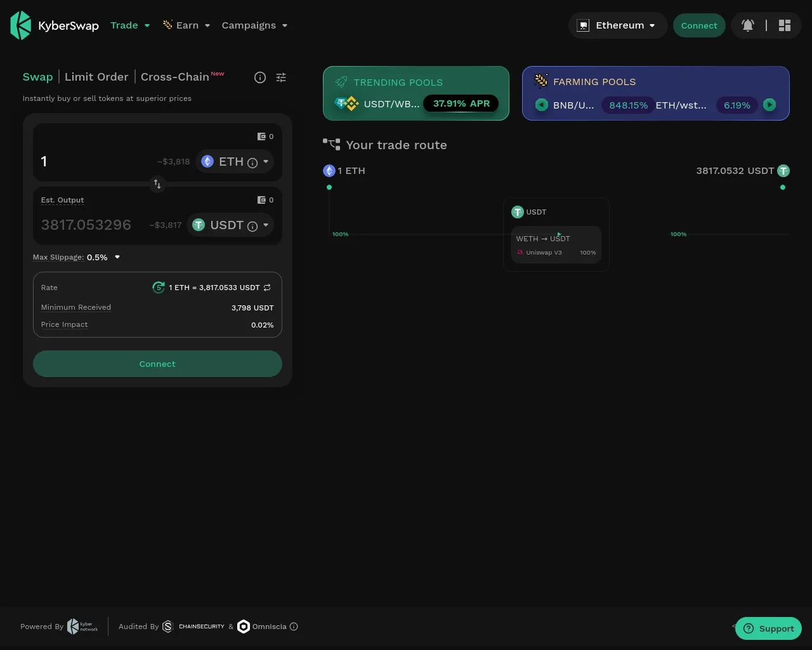Image resolution: width=812 pixels, height=650 pixels.
Task: Invert the rate direction icon
Action: [x=267, y=288]
